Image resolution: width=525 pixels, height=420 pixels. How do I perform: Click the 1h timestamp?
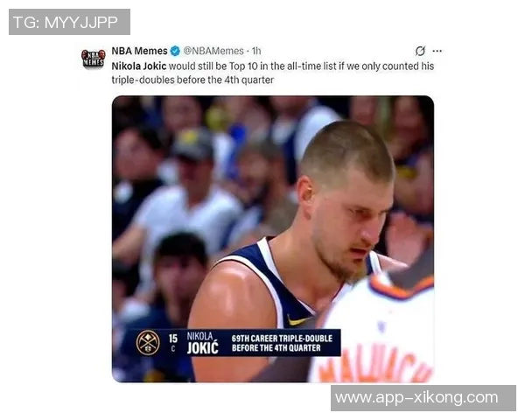pyautogui.click(x=256, y=51)
